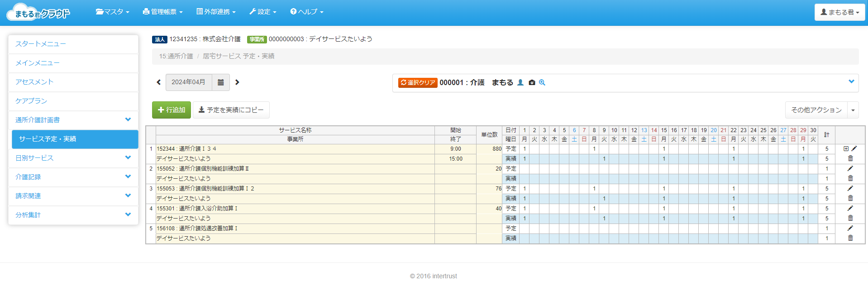This screenshot has width=868, height=300.
Task: Select サービス予定・実績 sidebar item
Action: pos(75,139)
